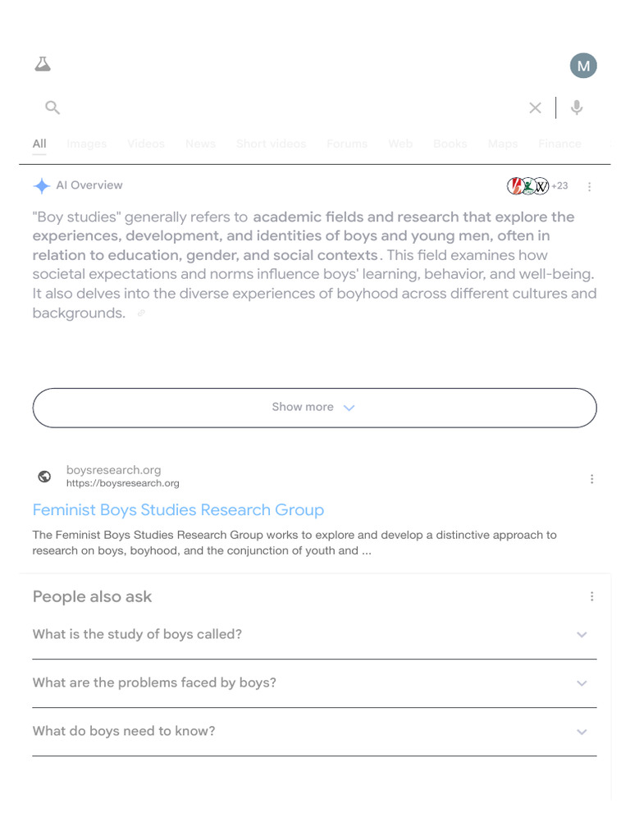Click link icon after overview paragraph
The height and width of the screenshot is (840, 630).
(141, 313)
